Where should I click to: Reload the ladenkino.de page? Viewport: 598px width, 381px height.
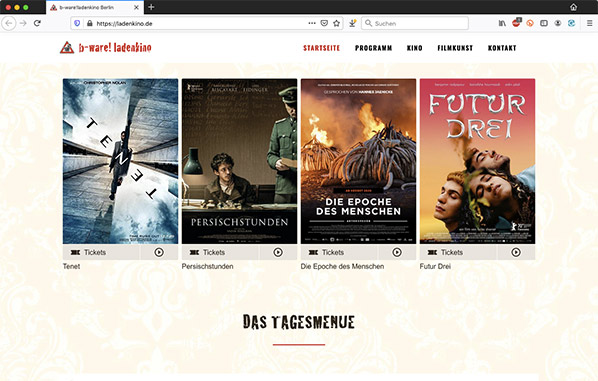37,23
